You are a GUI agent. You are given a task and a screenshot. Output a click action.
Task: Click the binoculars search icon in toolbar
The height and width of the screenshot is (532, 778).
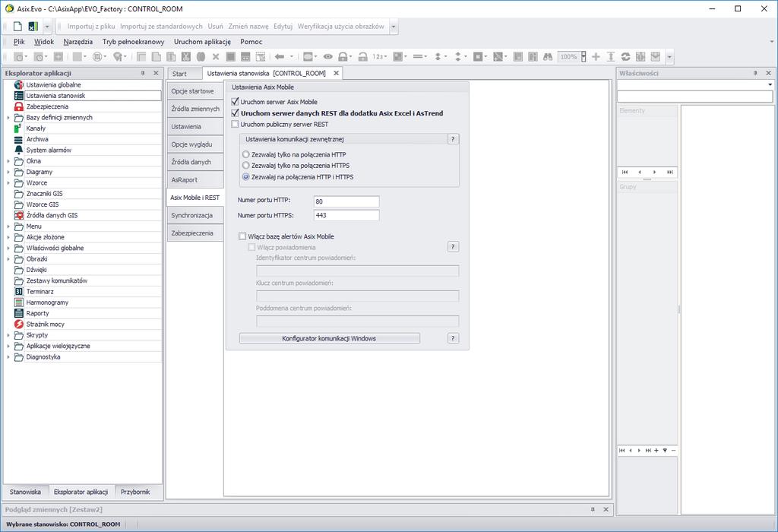pos(548,56)
